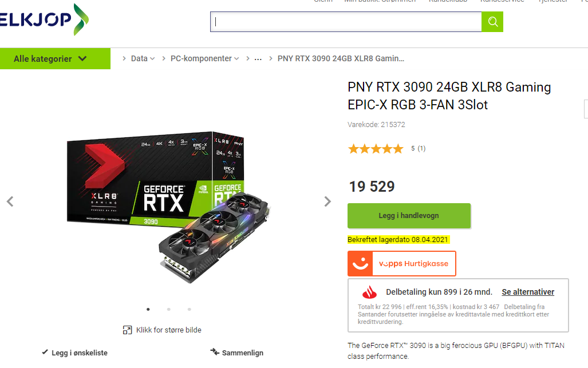The height and width of the screenshot is (368, 588).
Task: Select the first image carousel dot
Action: click(148, 309)
